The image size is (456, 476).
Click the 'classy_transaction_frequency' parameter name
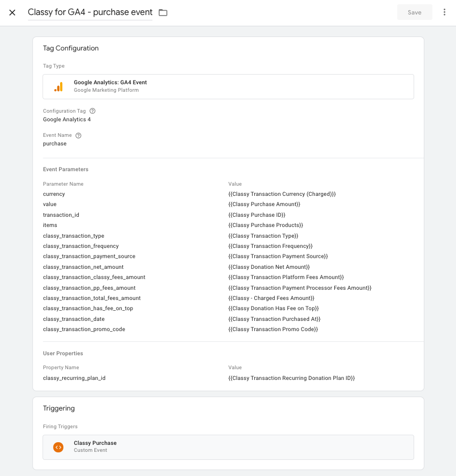[80, 246]
